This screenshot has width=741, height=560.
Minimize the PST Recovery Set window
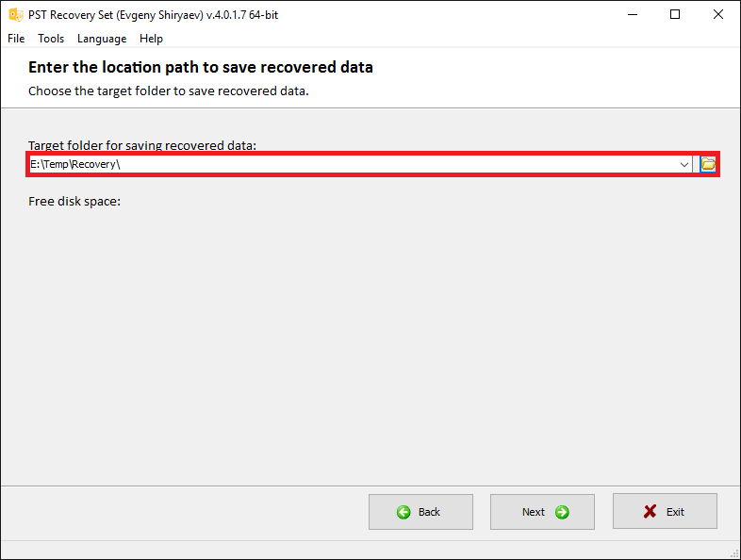633,15
